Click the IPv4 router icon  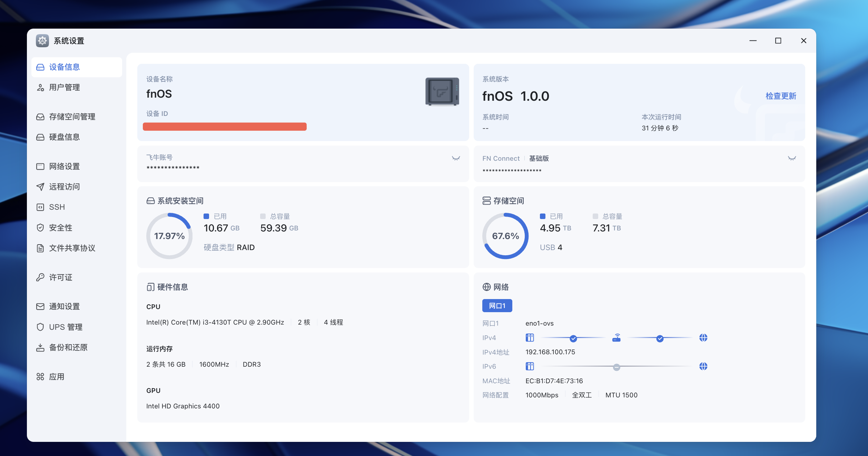tap(616, 338)
